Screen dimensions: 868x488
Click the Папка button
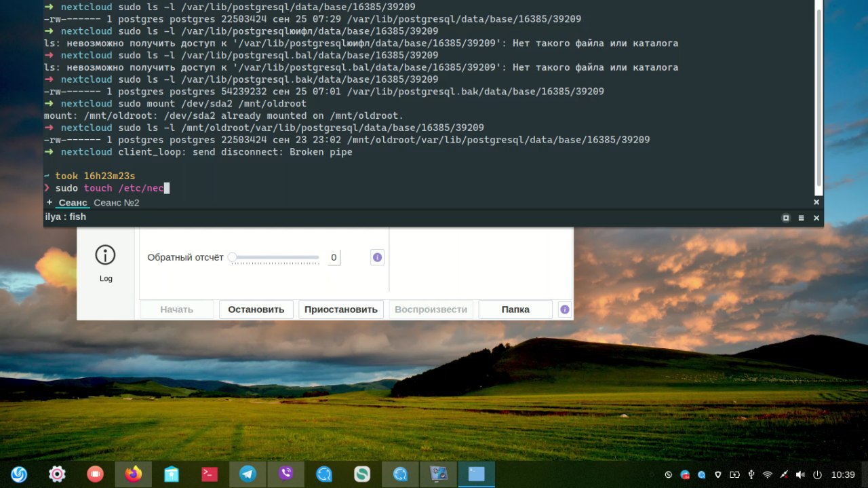tap(515, 309)
